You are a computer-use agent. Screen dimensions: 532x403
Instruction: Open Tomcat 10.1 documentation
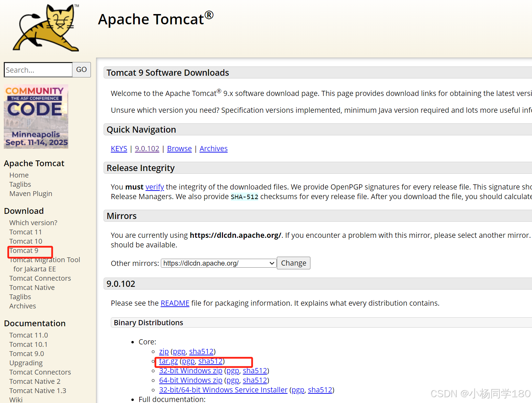pyautogui.click(x=28, y=344)
